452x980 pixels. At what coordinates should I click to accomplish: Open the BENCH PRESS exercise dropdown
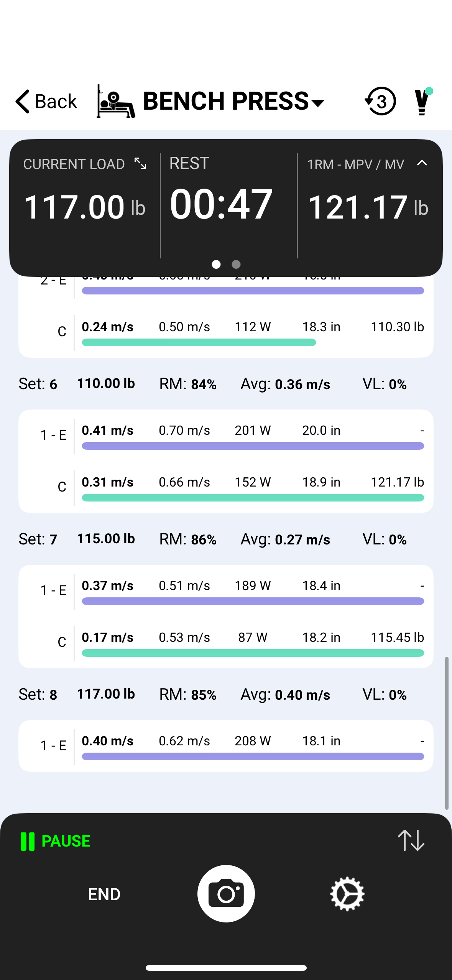pos(233,101)
